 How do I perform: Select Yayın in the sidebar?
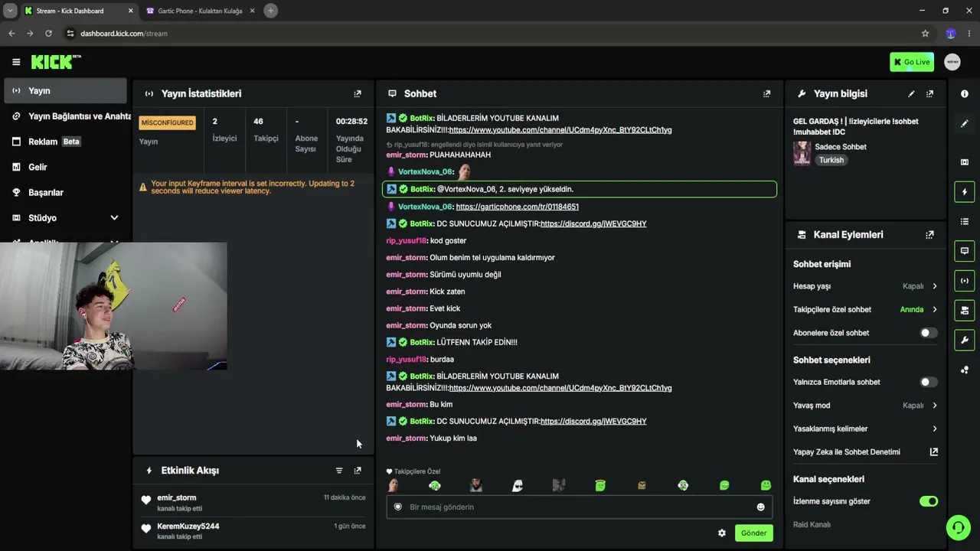click(x=65, y=90)
